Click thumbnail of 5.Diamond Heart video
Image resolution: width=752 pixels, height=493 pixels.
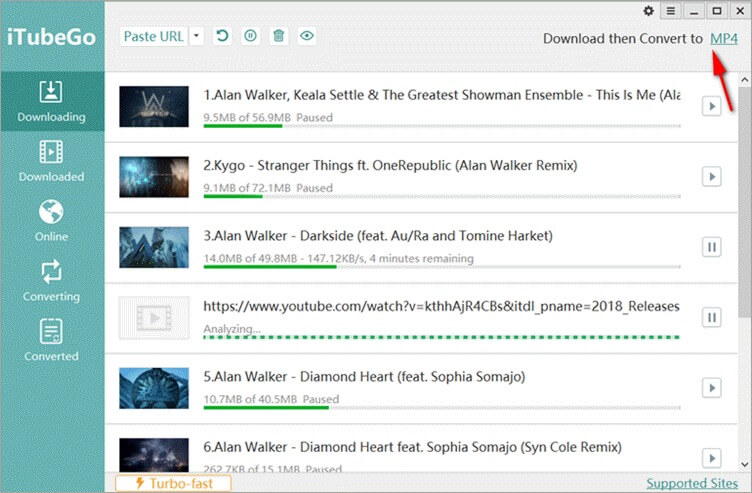click(154, 388)
